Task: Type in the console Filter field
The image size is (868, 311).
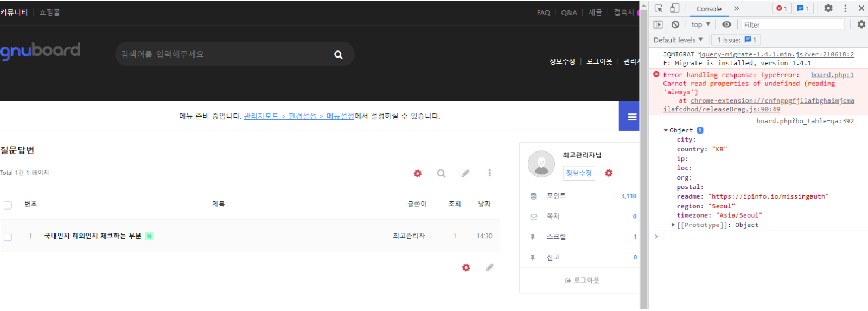Action: click(x=792, y=25)
